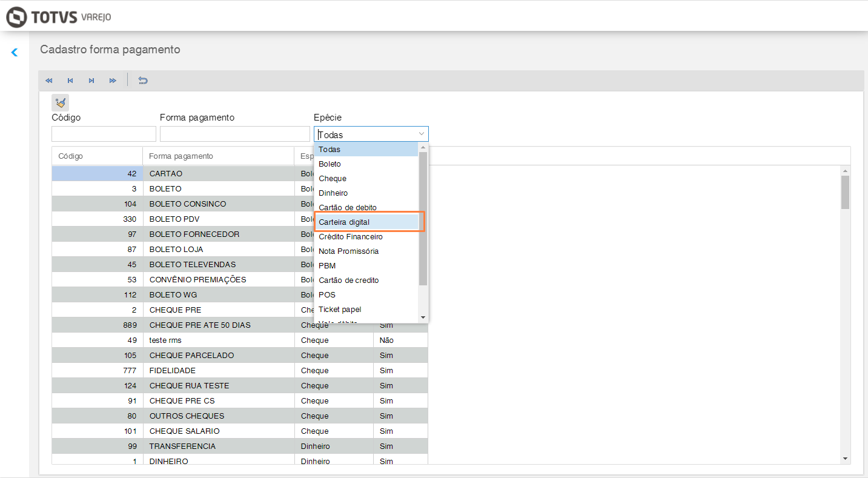
Task: Go to the next record
Action: tap(91, 81)
